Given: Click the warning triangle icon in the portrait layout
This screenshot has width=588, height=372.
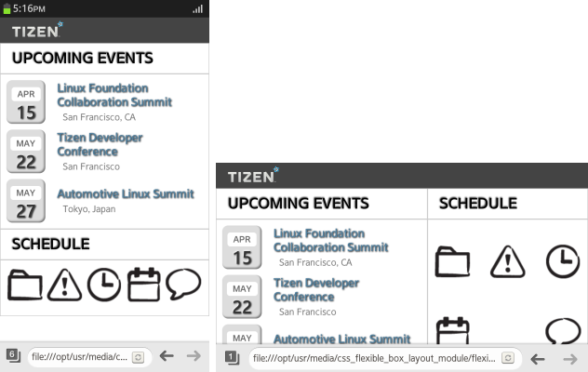Looking at the screenshot, I should (x=64, y=284).
